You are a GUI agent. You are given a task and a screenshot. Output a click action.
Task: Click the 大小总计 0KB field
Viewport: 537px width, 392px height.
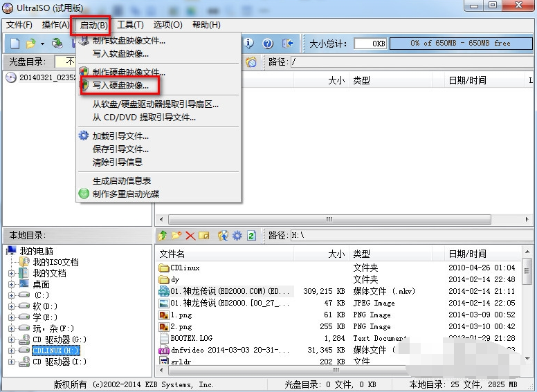coord(370,44)
